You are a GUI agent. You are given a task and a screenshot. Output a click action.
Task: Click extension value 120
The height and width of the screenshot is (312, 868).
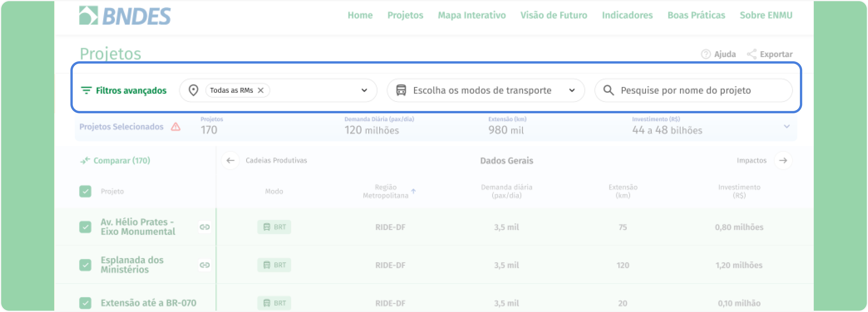point(623,265)
